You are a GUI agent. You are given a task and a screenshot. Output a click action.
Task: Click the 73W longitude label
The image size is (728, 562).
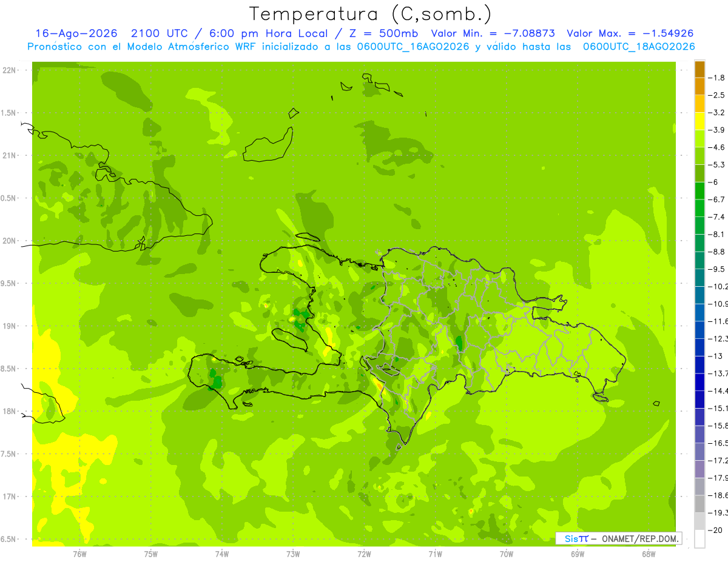pyautogui.click(x=293, y=554)
